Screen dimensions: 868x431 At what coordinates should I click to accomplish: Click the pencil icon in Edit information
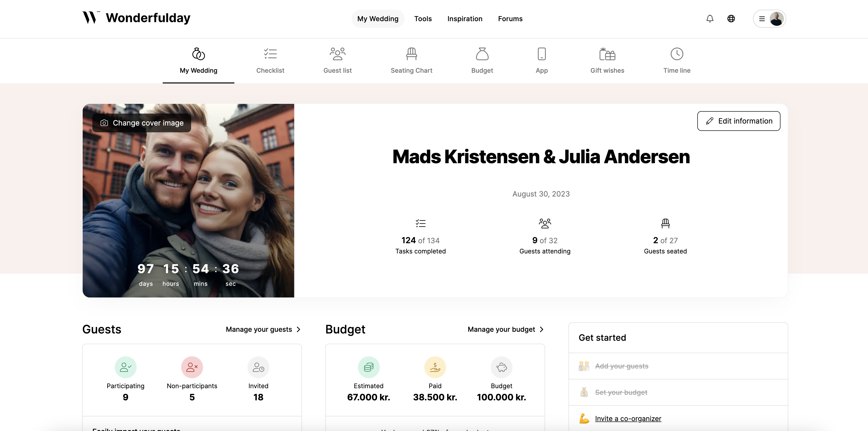709,121
